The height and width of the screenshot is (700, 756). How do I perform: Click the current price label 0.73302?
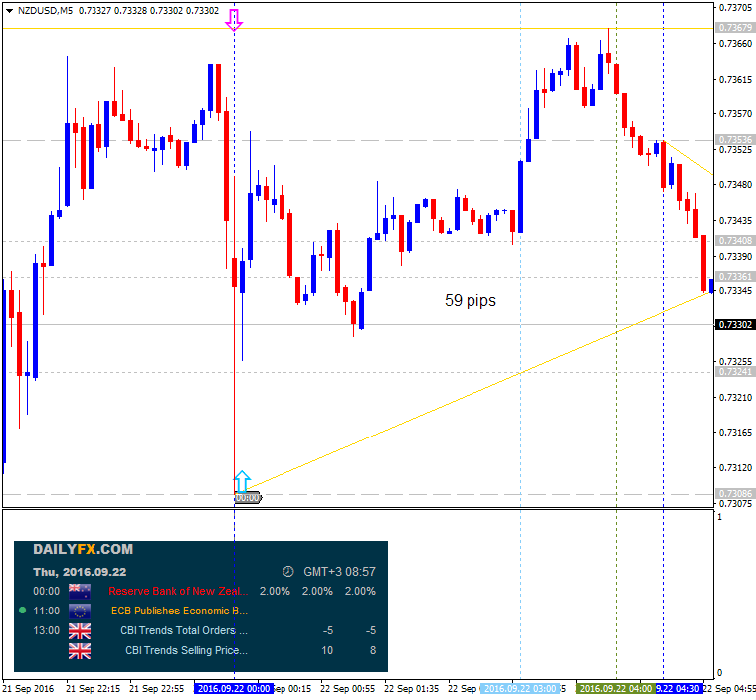tap(735, 325)
